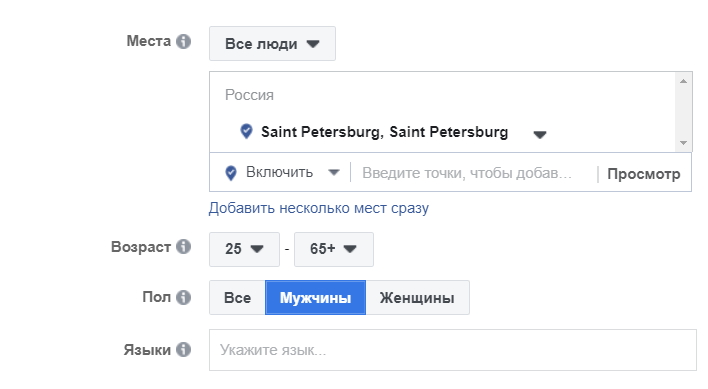Image resolution: width=708 pixels, height=389 pixels.
Task: Click the scroll down arrow in locations list
Action: pos(683,143)
